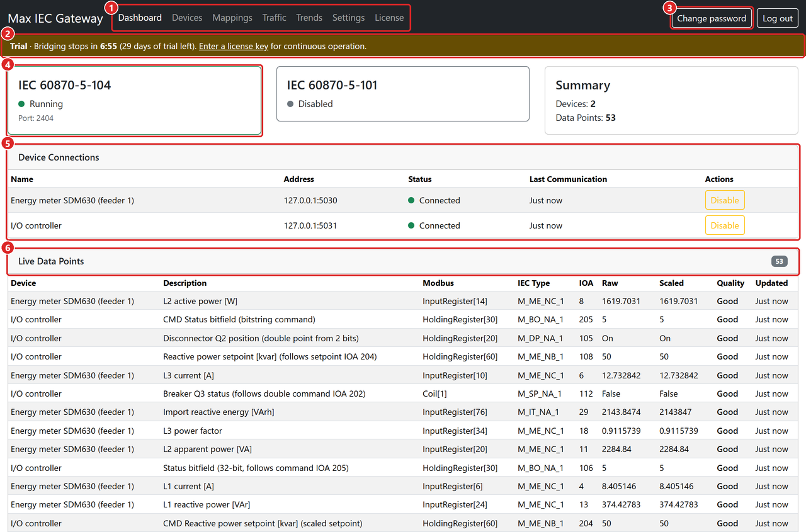
Task: Click the IOA column header
Action: pos(586,283)
